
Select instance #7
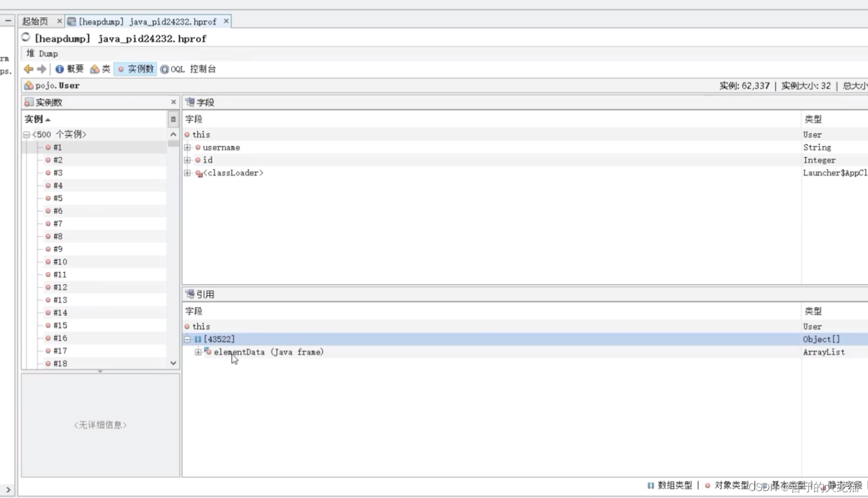tap(94, 224)
